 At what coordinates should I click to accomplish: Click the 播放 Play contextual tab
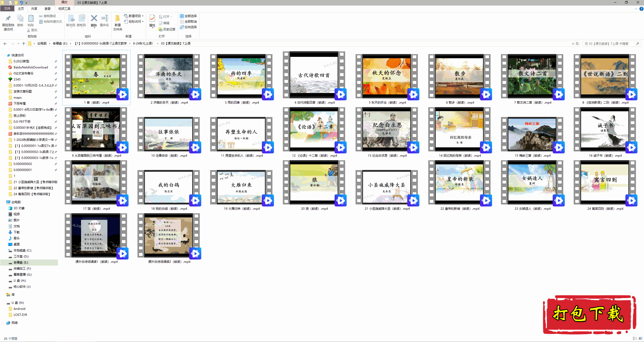point(64,2)
